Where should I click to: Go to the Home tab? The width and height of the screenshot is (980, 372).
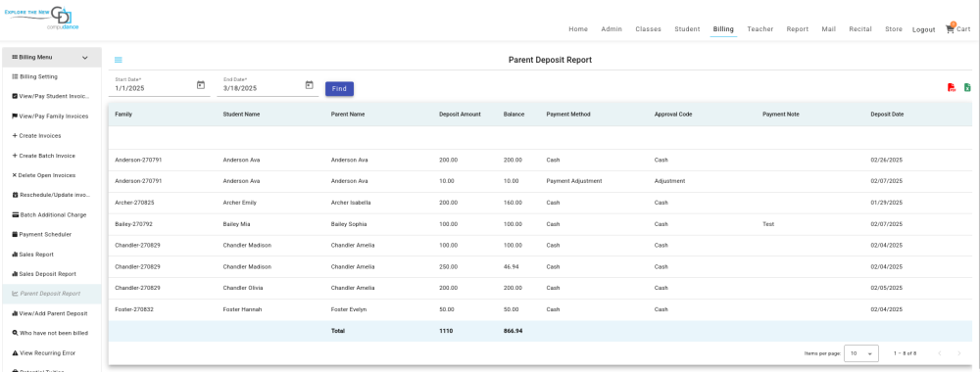tap(578, 29)
